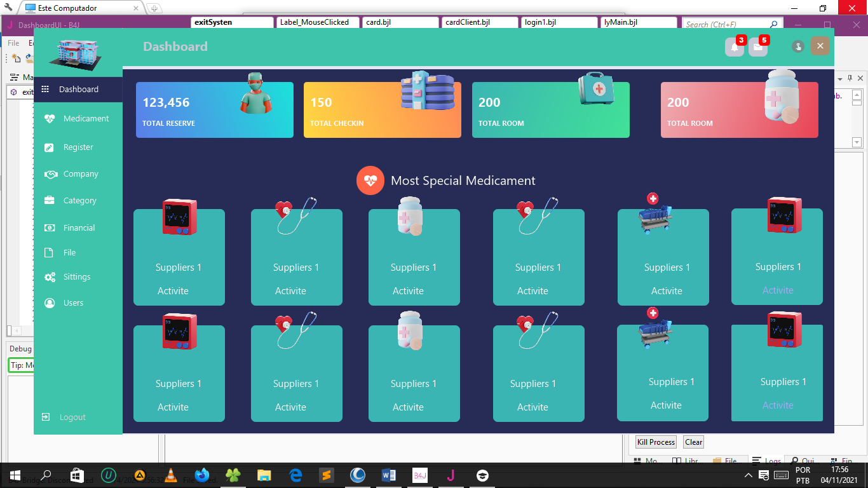Click the Logout link in the sidebar
The height and width of the screenshot is (488, 868).
point(72,417)
